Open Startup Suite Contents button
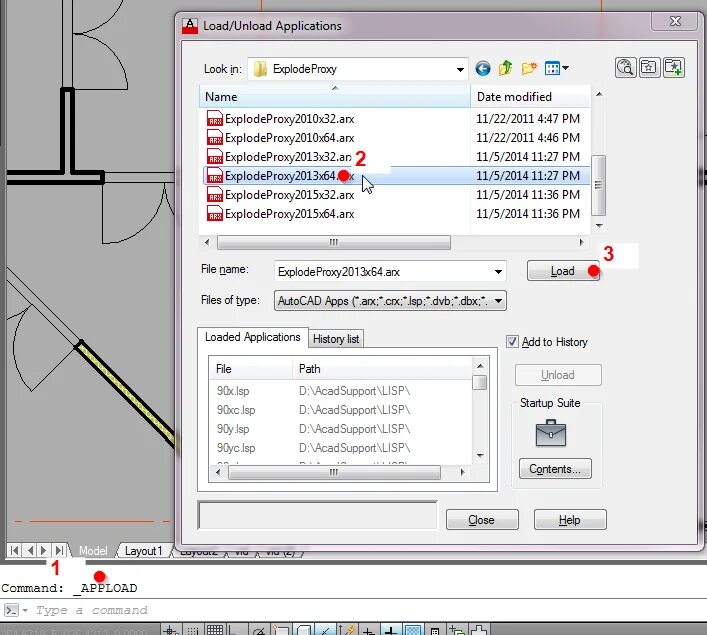This screenshot has height=635, width=707. pyautogui.click(x=555, y=469)
